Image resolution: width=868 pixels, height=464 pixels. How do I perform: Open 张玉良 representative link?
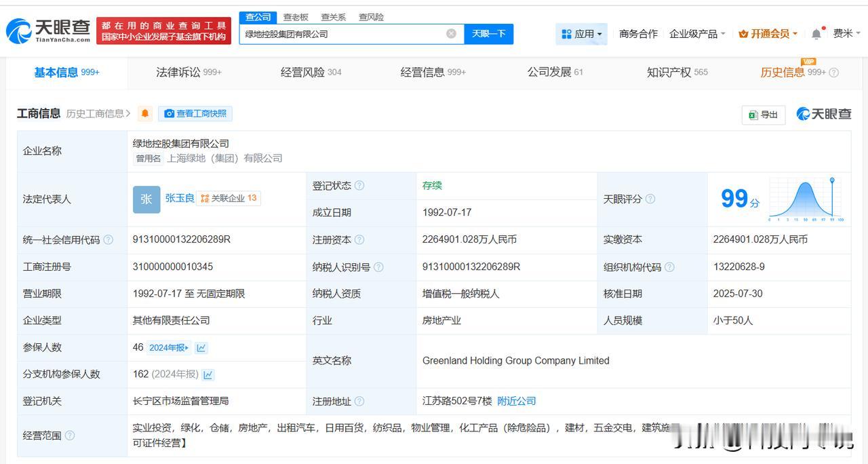pos(180,198)
